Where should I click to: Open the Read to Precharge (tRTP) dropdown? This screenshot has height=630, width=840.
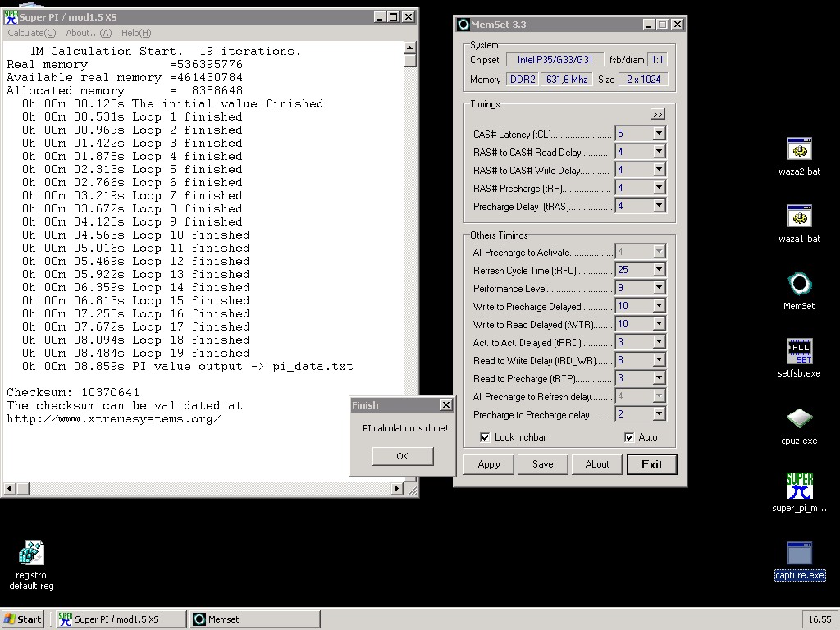coord(659,378)
